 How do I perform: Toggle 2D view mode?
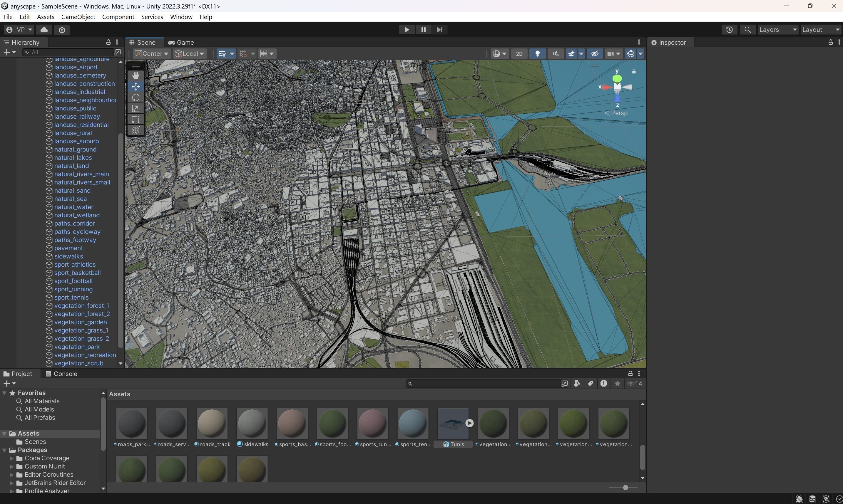point(519,54)
